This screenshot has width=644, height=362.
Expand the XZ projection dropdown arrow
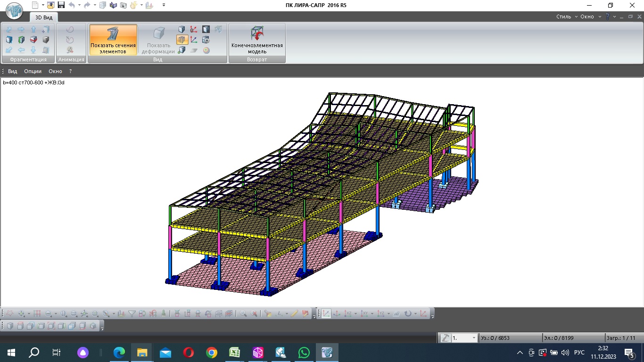356,314
